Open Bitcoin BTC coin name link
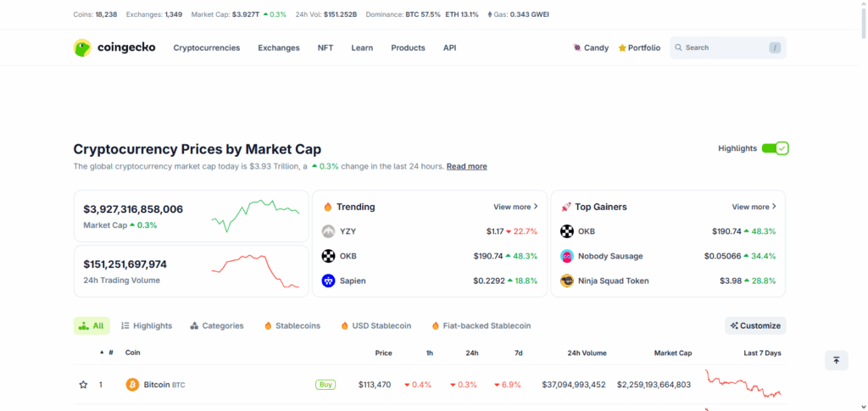The image size is (868, 411). tap(164, 385)
